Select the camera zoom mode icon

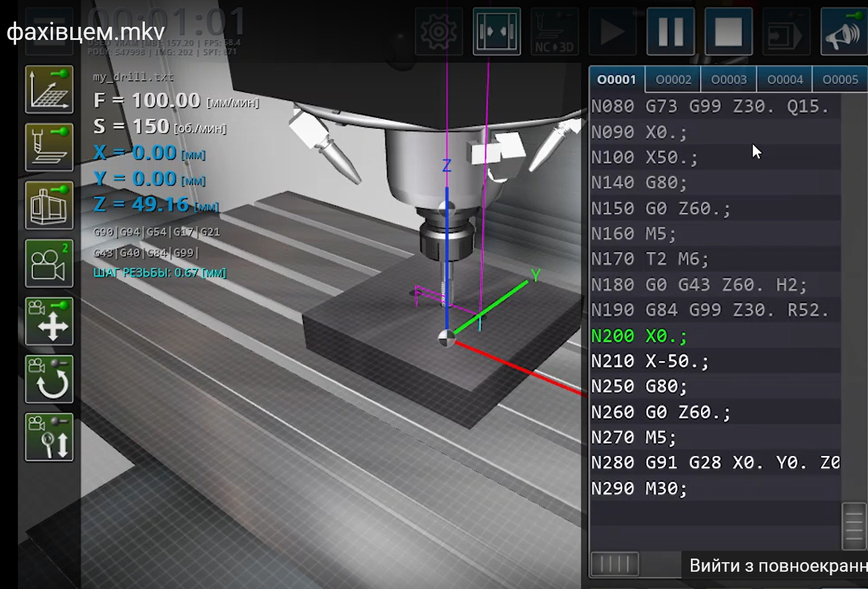49,438
